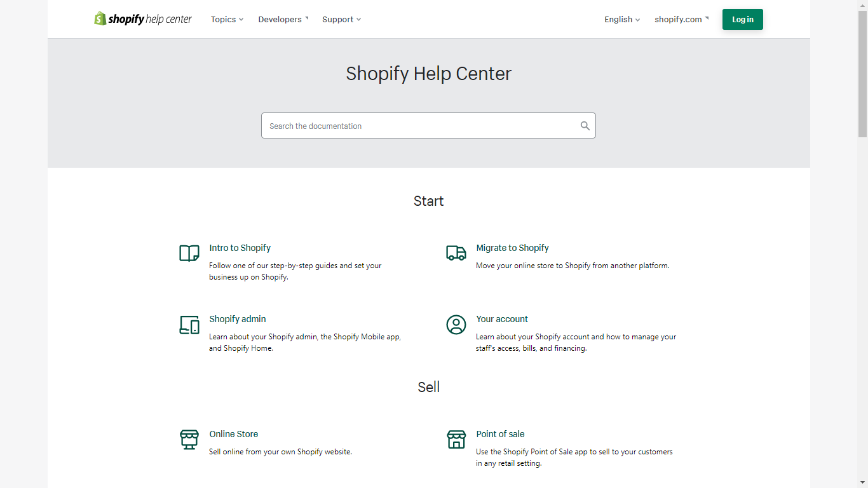Click the Intro to Shopify book icon
The width and height of the screenshot is (868, 488).
[189, 253]
